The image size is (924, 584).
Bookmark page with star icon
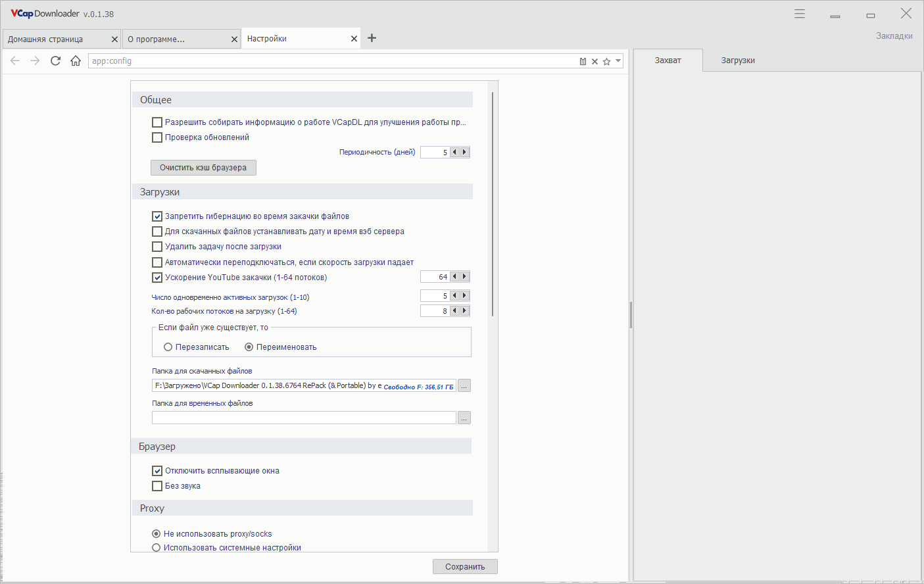(x=606, y=61)
